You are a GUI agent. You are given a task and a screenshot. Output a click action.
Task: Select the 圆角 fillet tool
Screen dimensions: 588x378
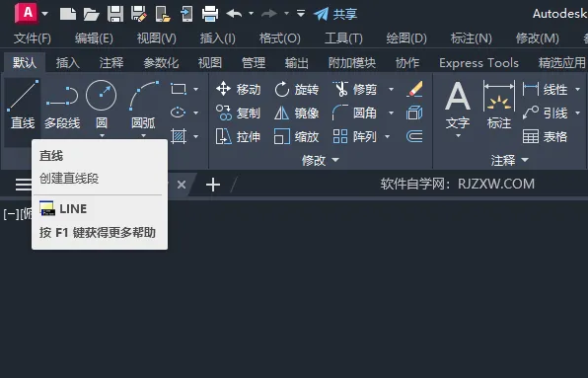355,113
